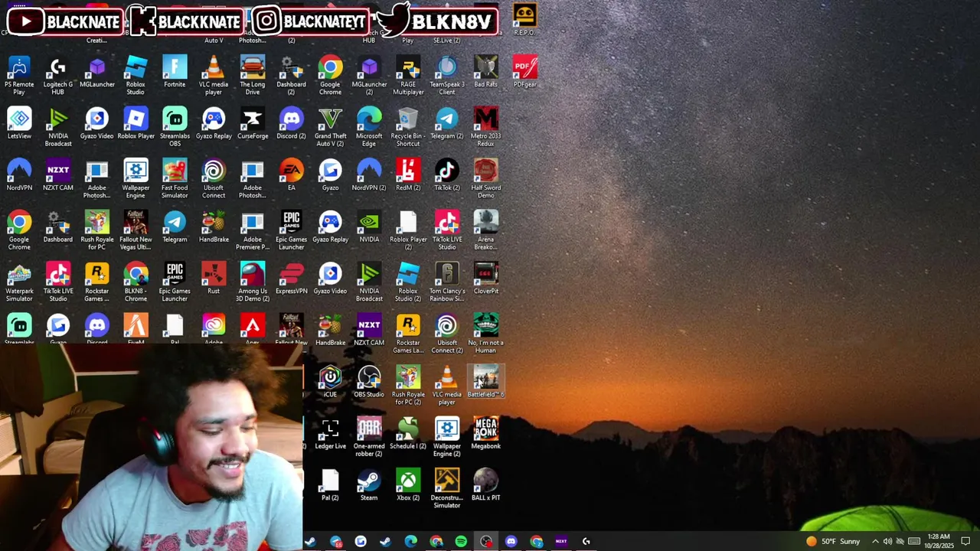Open the CloverPit desktop shortcut

point(486,279)
